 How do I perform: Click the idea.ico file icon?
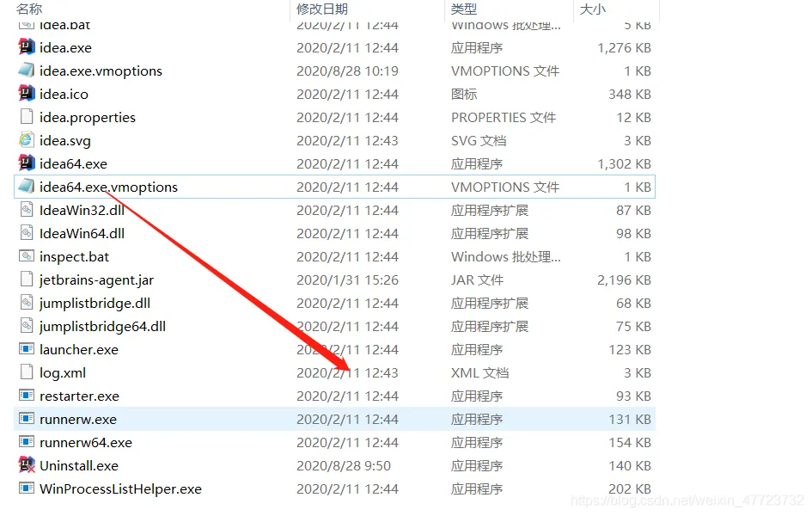click(27, 94)
